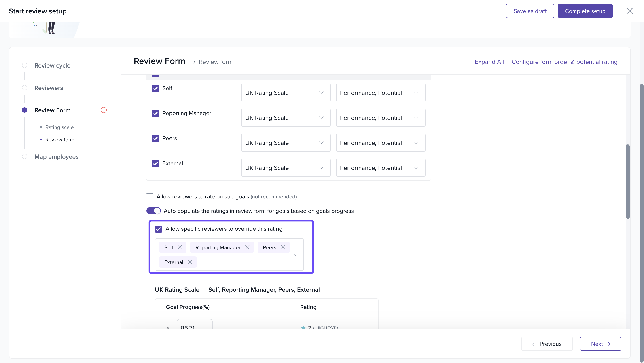This screenshot has width=644, height=363.
Task: Go to the Review cycle step
Action: pos(52,65)
